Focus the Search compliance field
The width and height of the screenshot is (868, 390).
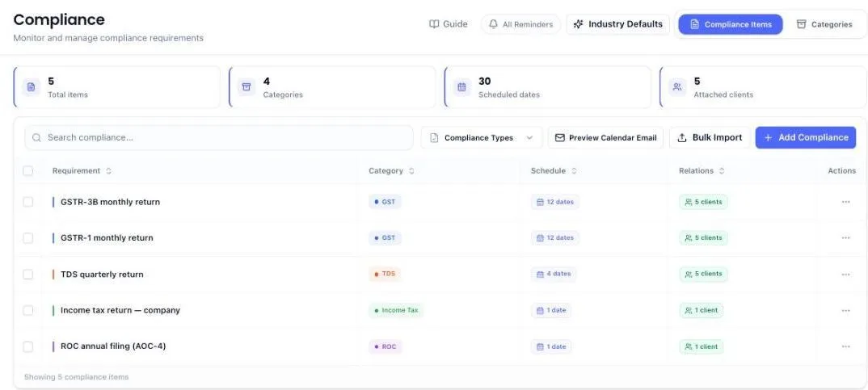pyautogui.click(x=219, y=138)
